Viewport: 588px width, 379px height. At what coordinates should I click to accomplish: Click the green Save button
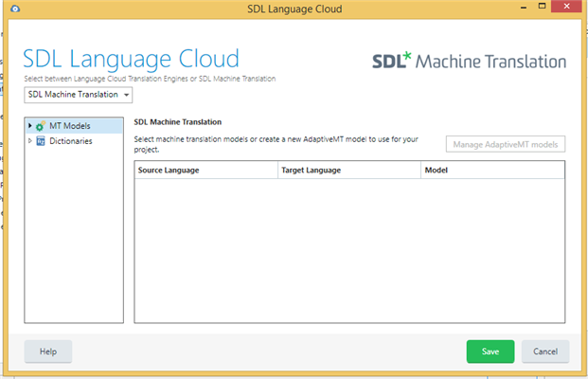pos(490,352)
